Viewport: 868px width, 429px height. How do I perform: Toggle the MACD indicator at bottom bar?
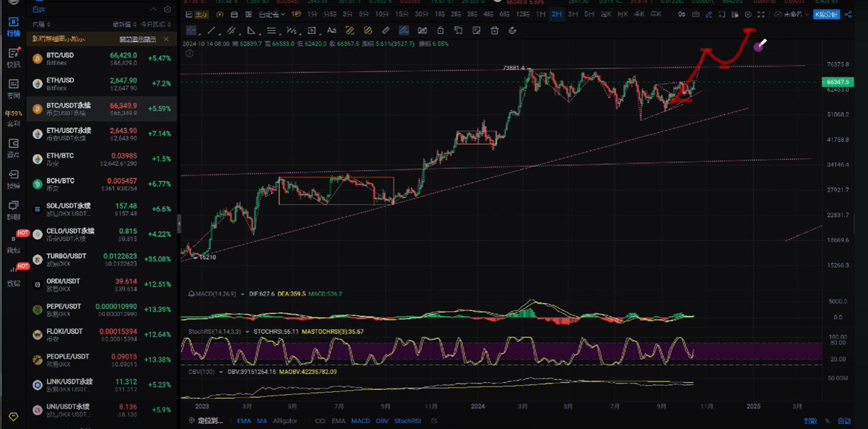coord(360,421)
